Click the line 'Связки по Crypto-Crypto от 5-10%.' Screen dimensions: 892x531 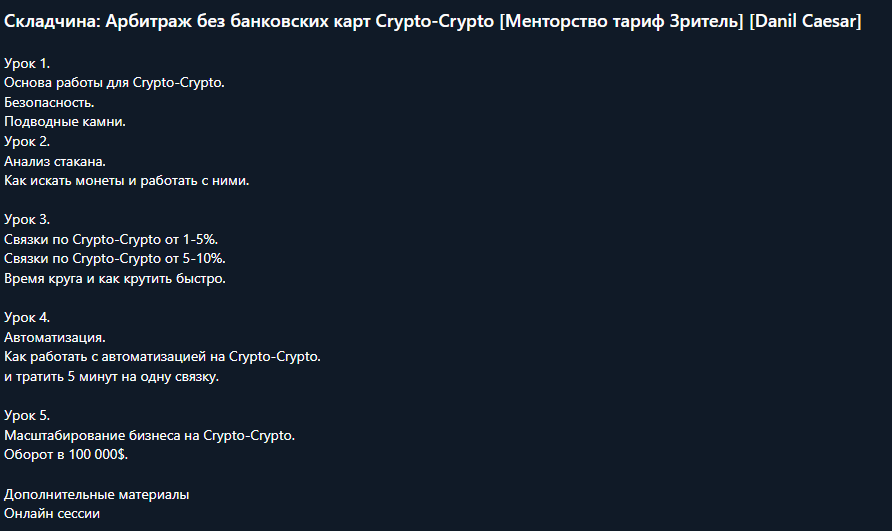[x=115, y=259]
